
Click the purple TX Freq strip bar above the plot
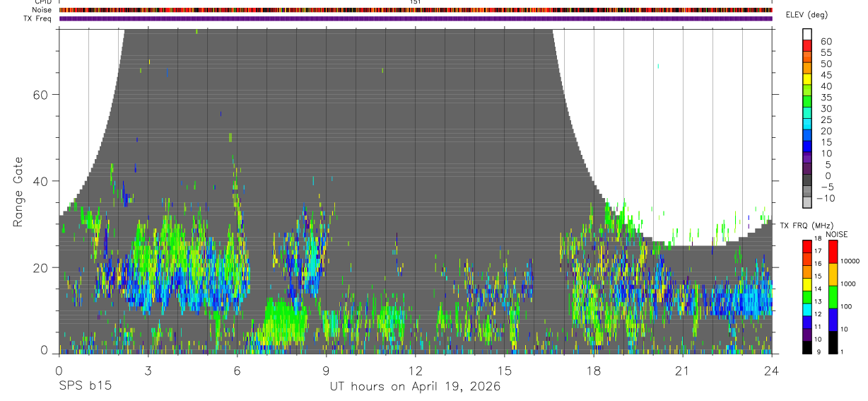point(416,18)
